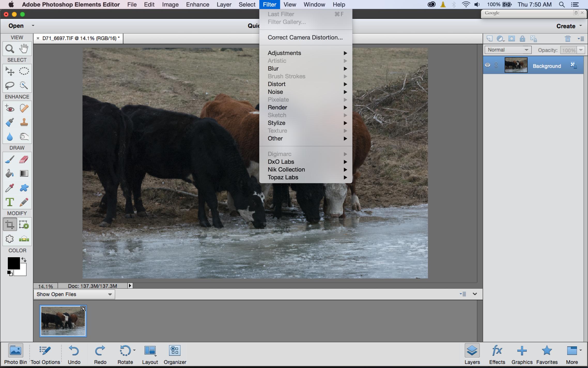Screen dimensions: 588x368
Task: Pick the Clone Stamp tool
Action: (24, 122)
